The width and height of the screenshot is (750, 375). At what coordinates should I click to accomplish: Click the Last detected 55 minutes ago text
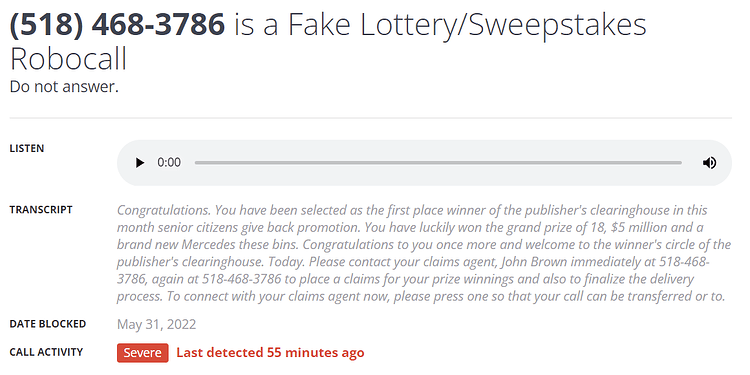pos(270,353)
